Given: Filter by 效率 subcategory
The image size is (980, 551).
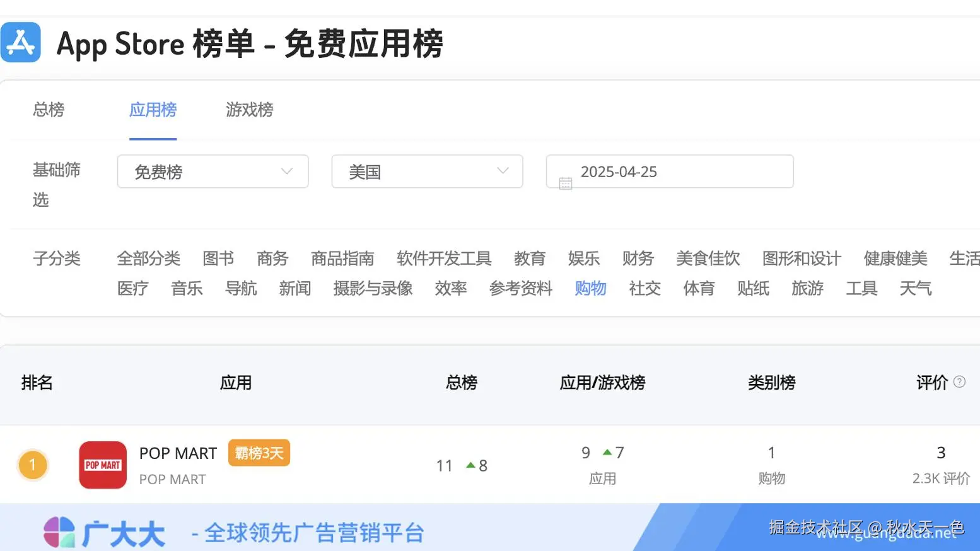Looking at the screenshot, I should (451, 289).
